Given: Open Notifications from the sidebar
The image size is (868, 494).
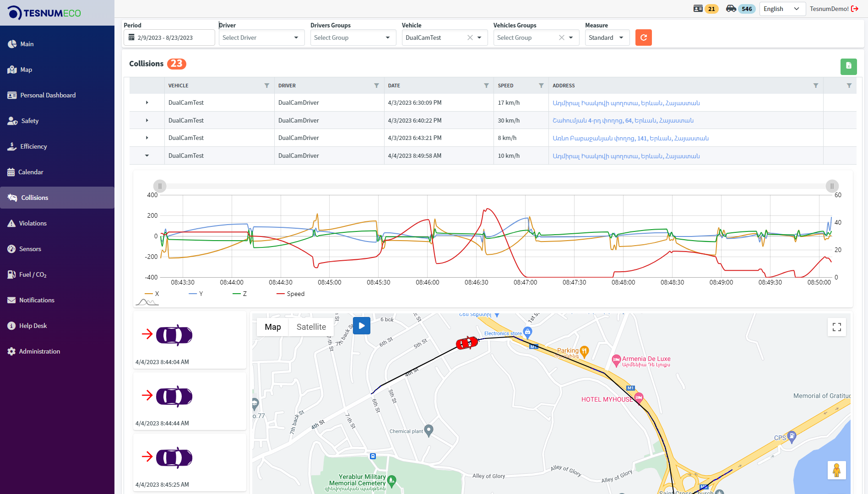Looking at the screenshot, I should point(36,300).
